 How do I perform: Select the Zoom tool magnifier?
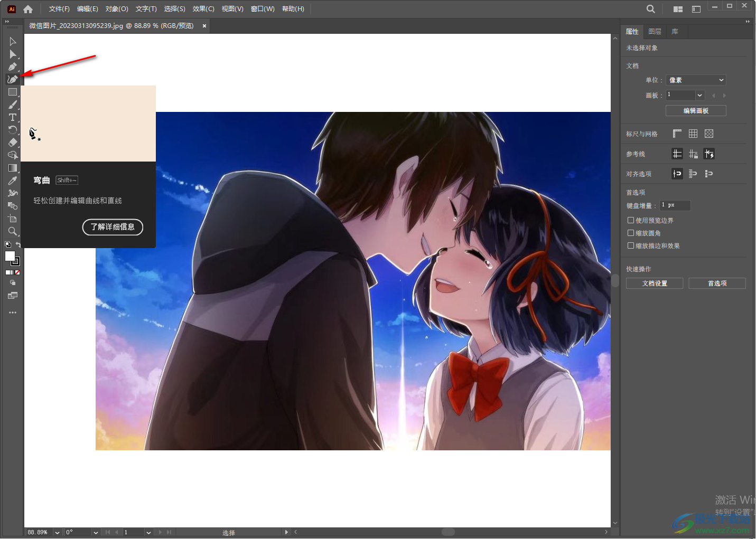pyautogui.click(x=13, y=231)
